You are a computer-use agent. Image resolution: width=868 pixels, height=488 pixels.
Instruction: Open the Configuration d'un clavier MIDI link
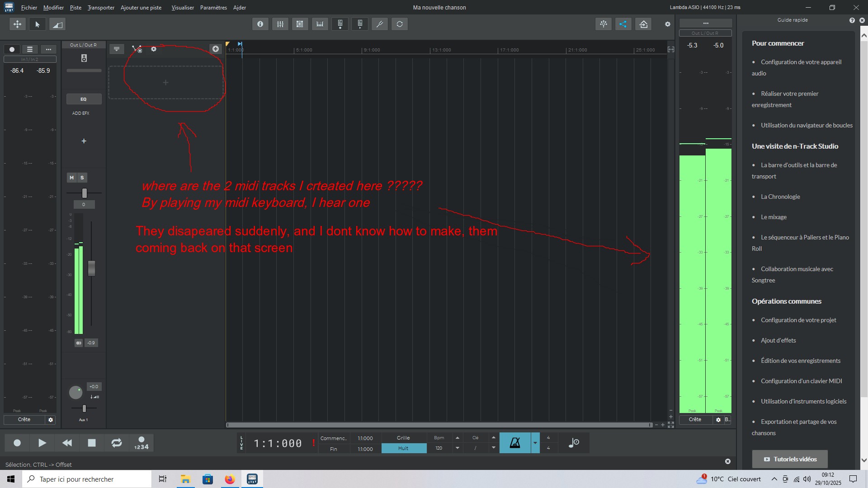[801, 381]
